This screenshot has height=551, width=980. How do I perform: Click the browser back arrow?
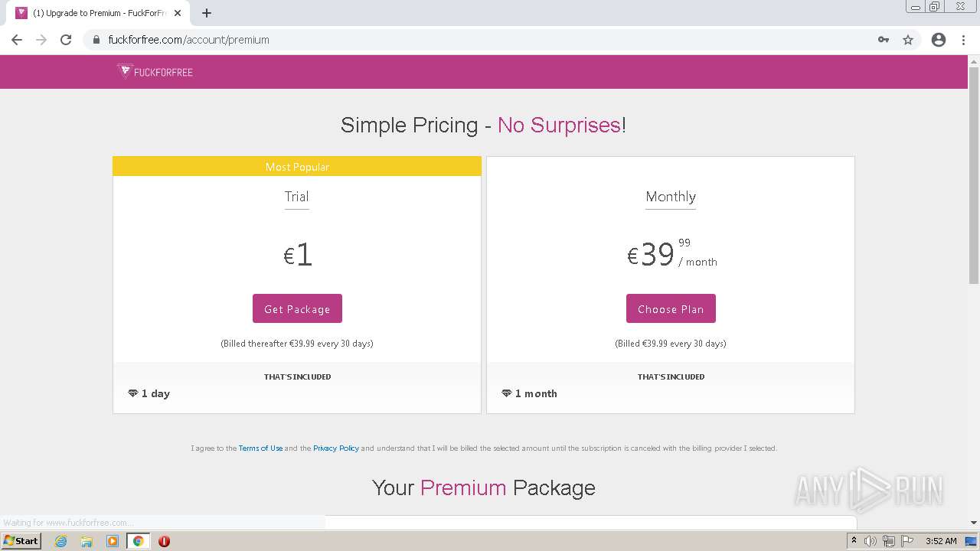point(17,40)
